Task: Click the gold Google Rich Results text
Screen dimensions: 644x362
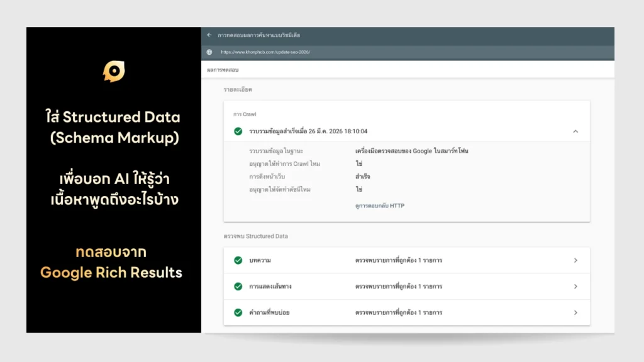Action: click(x=111, y=273)
